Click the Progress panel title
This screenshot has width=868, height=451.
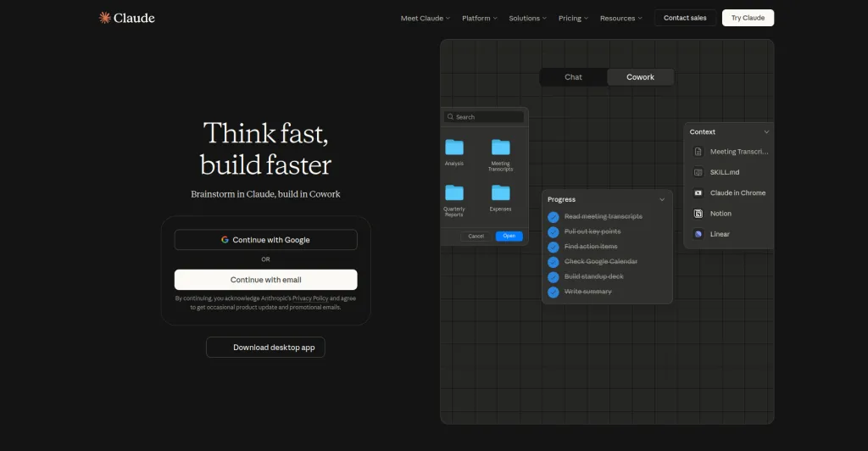click(561, 199)
